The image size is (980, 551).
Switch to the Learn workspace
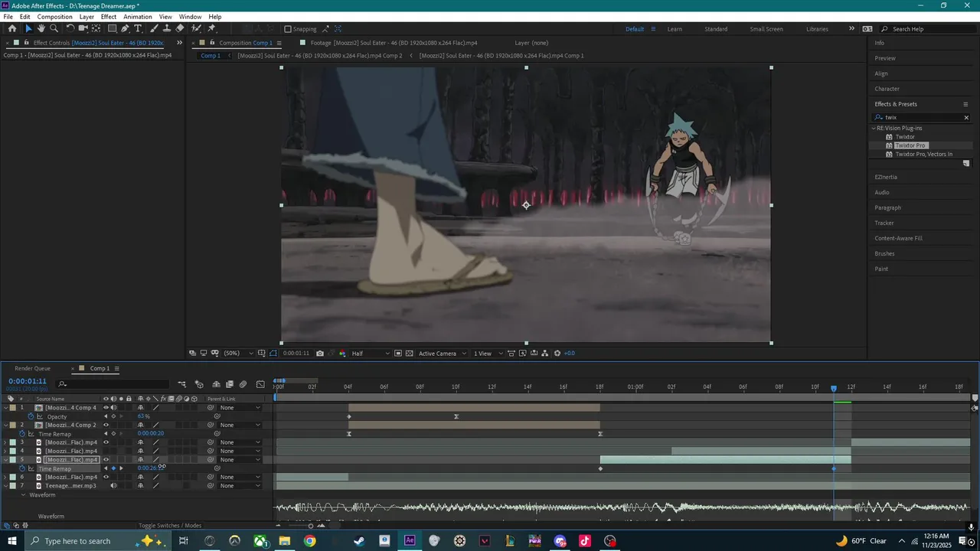click(675, 29)
